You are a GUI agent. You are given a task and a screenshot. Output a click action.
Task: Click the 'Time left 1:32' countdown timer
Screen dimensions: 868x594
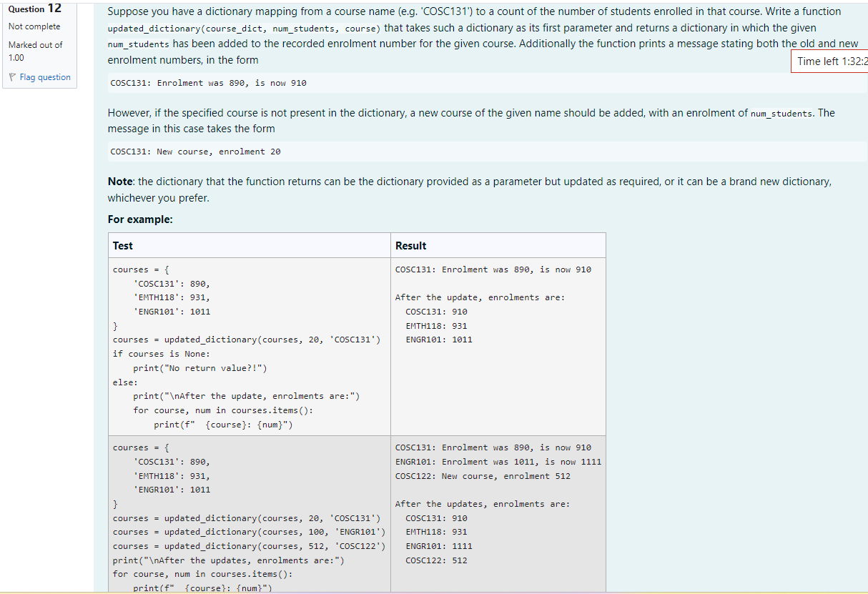pos(830,61)
